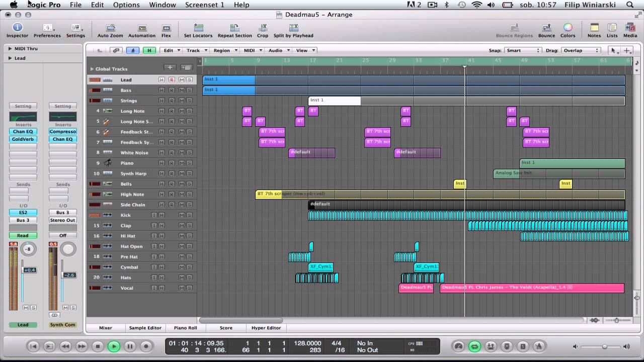Click the Stop transport button
Viewport: 644px width, 362px height.
(x=98, y=346)
